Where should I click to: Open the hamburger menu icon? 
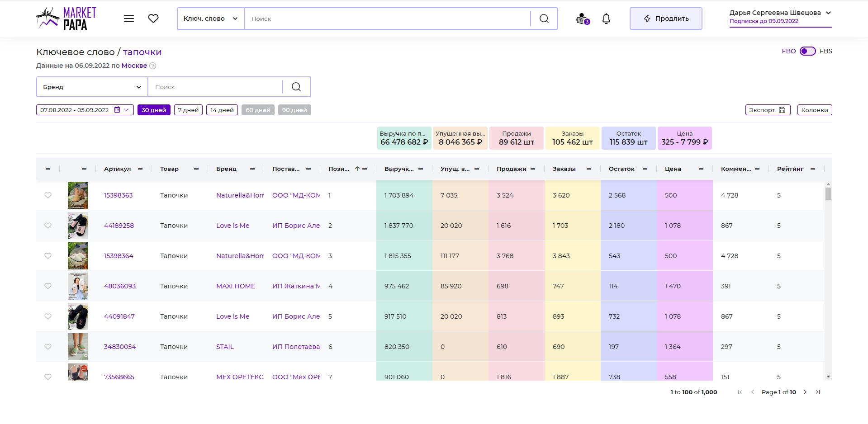(129, 19)
